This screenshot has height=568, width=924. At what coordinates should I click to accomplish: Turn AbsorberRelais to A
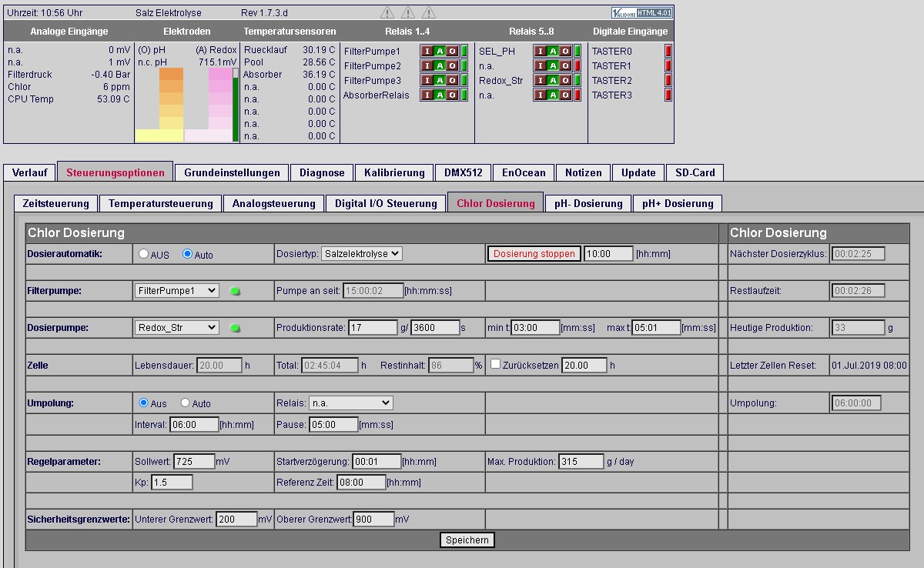click(x=440, y=95)
